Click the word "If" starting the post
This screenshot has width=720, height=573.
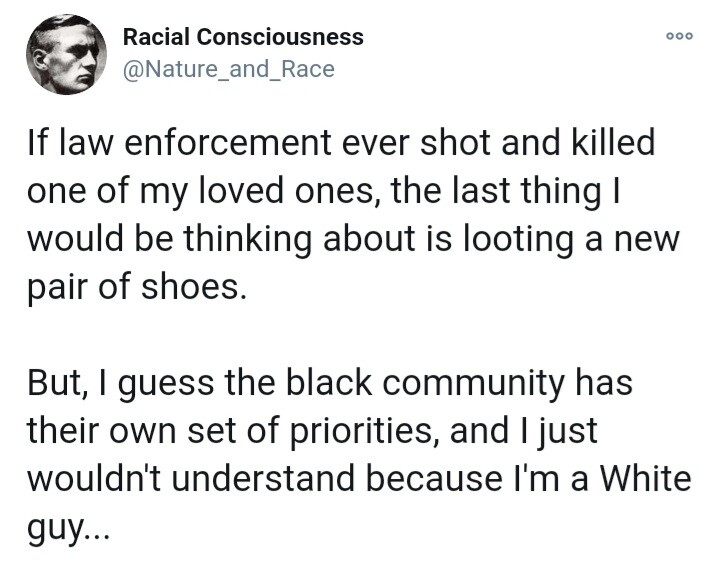pyautogui.click(x=37, y=144)
